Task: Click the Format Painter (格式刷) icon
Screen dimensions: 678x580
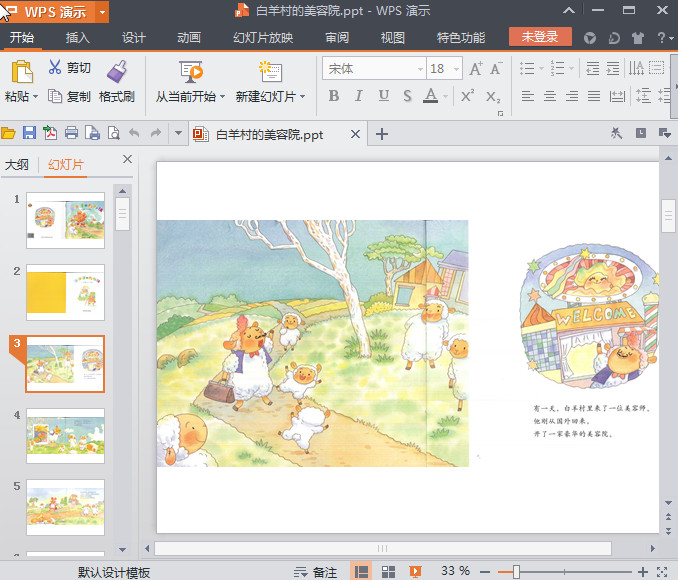Action: pyautogui.click(x=117, y=71)
